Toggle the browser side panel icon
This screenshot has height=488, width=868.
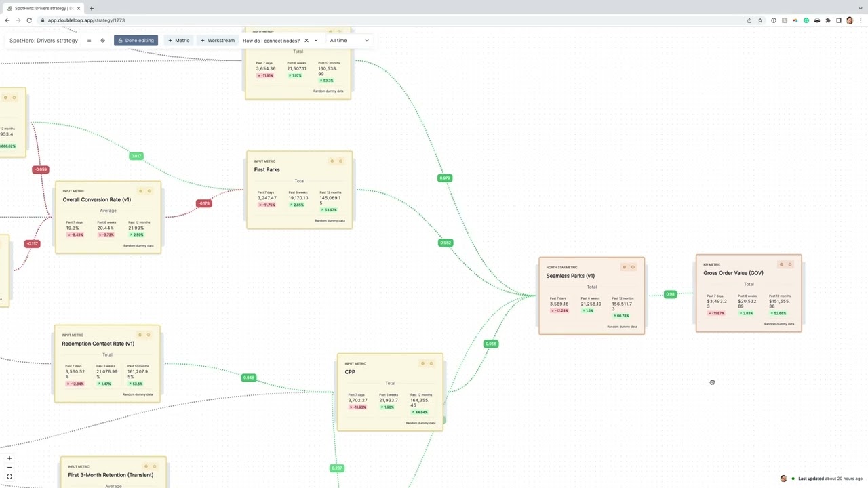coord(839,20)
